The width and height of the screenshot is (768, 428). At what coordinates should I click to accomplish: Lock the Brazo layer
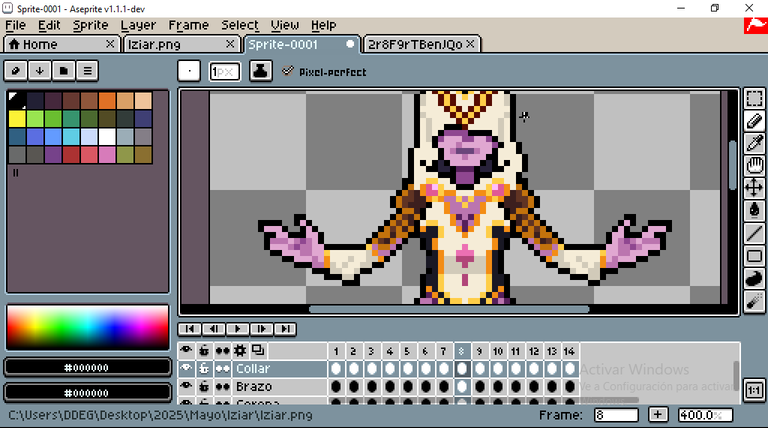tap(204, 386)
